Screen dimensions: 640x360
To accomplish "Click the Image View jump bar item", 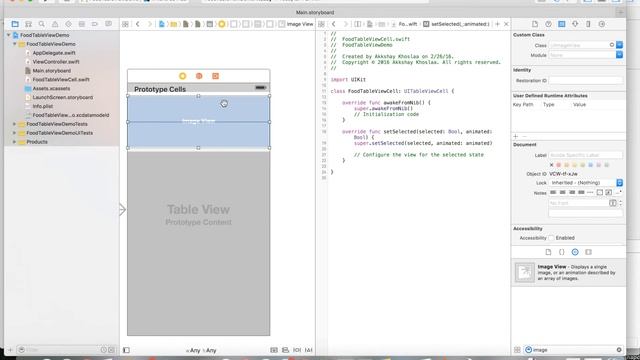I will [296, 24].
